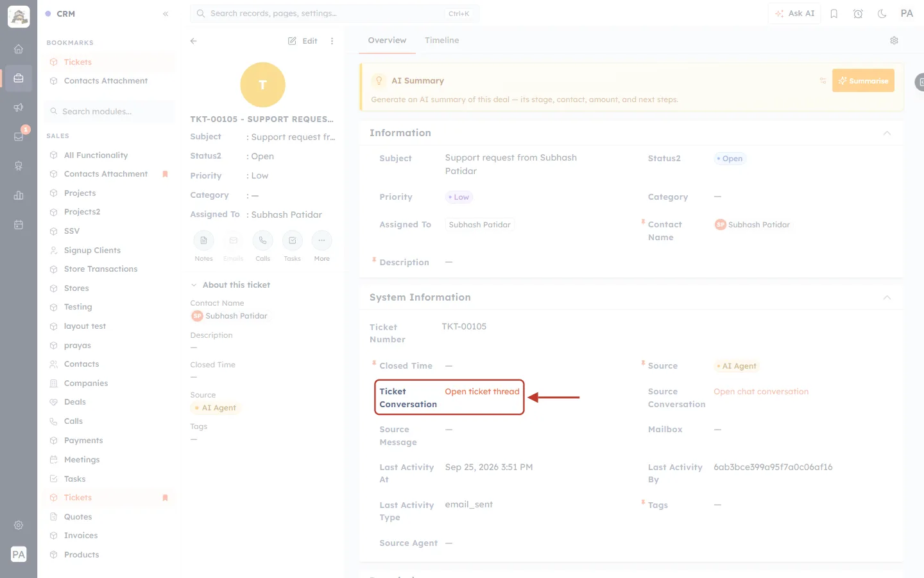Open the calendar icon in left rail
The image size is (924, 578).
[19, 225]
